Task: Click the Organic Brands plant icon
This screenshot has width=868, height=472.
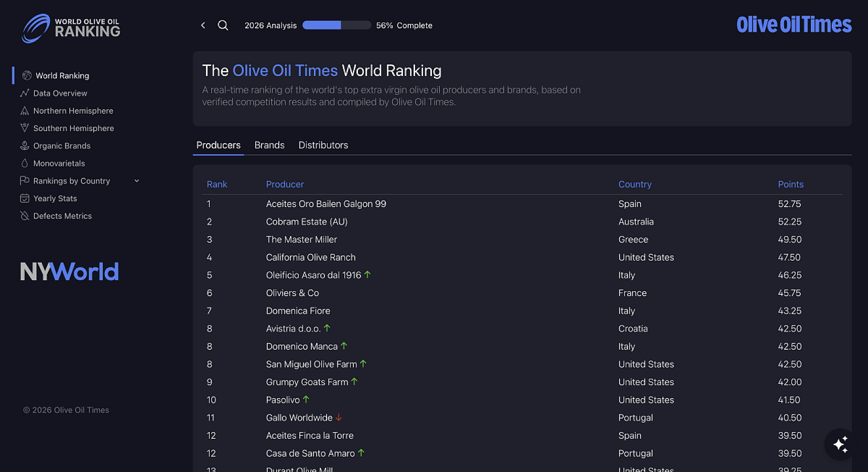Action: pos(25,146)
